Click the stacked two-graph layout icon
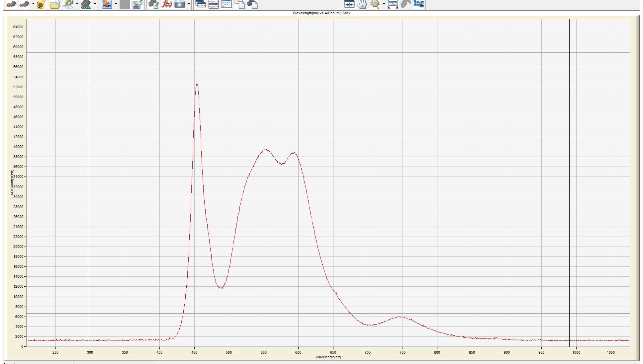The width and height of the screenshot is (643, 364). 213,4
